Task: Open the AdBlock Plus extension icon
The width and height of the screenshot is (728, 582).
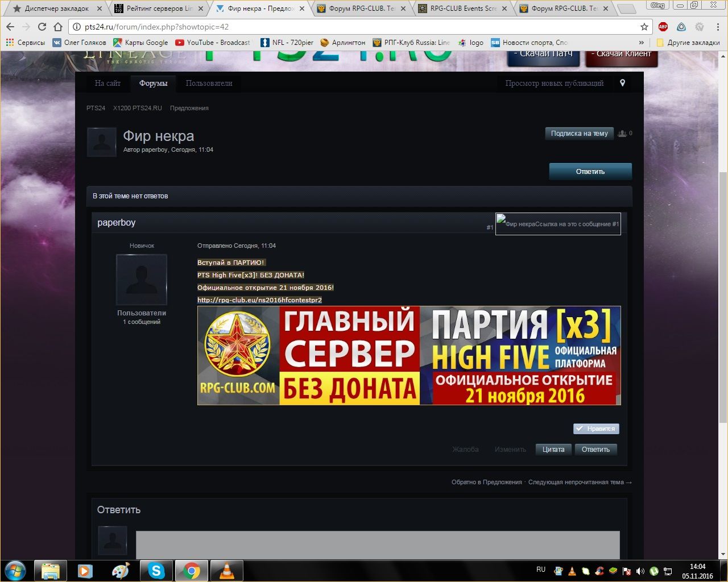Action: tap(663, 27)
